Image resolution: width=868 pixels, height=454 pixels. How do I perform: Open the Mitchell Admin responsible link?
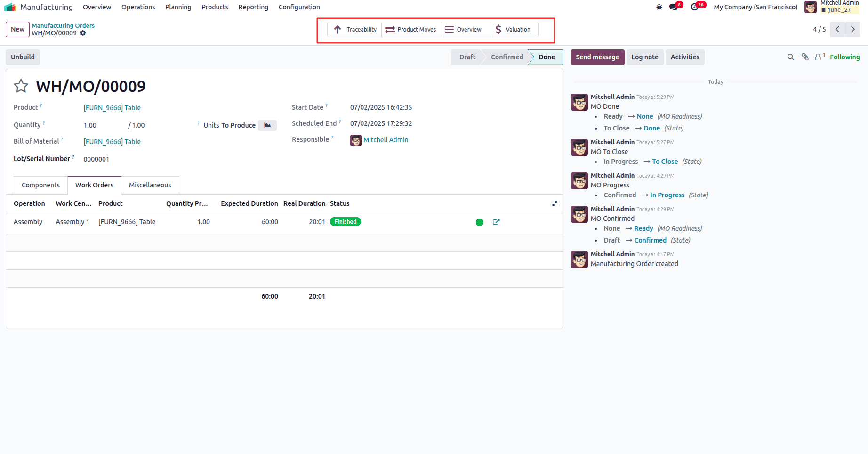pos(386,140)
